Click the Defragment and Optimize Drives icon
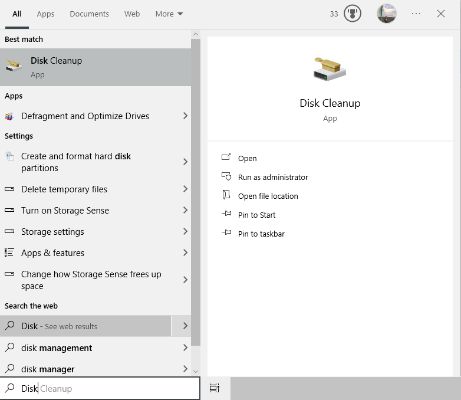This screenshot has width=461, height=400. (x=9, y=116)
